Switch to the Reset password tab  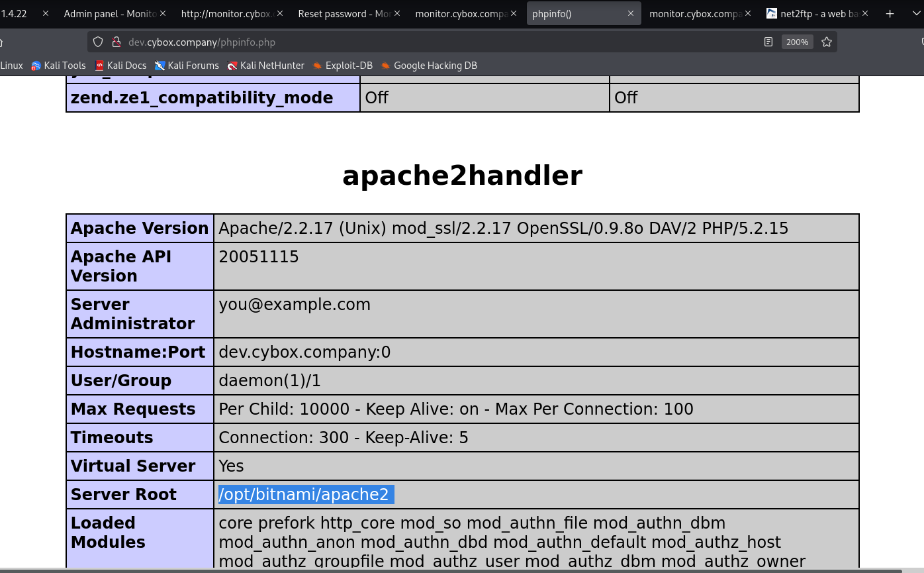(x=343, y=13)
